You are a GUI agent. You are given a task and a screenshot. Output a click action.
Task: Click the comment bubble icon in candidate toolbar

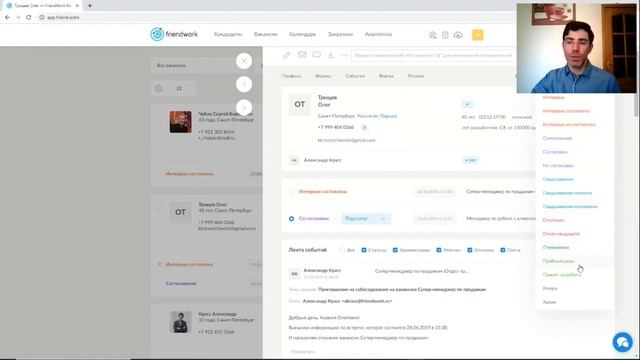pos(316,55)
